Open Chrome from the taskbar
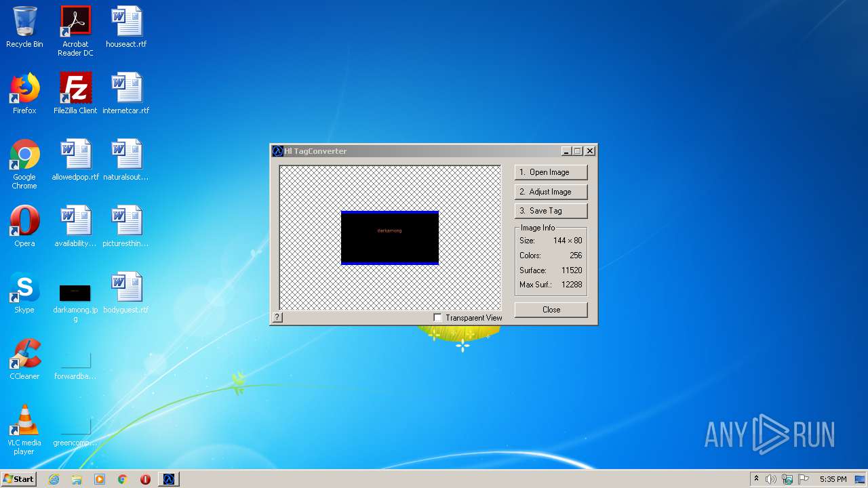The width and height of the screenshot is (868, 488). point(123,479)
